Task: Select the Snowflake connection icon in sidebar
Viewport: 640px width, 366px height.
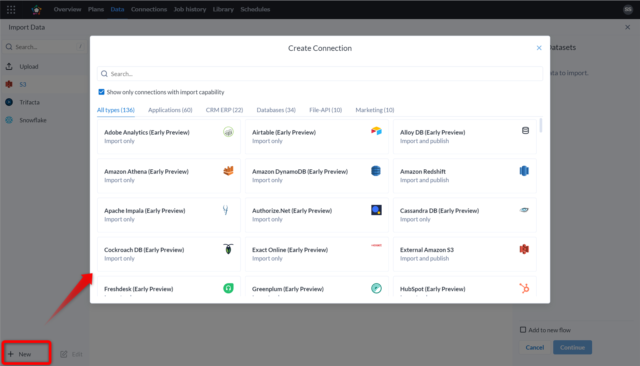Action: click(9, 120)
